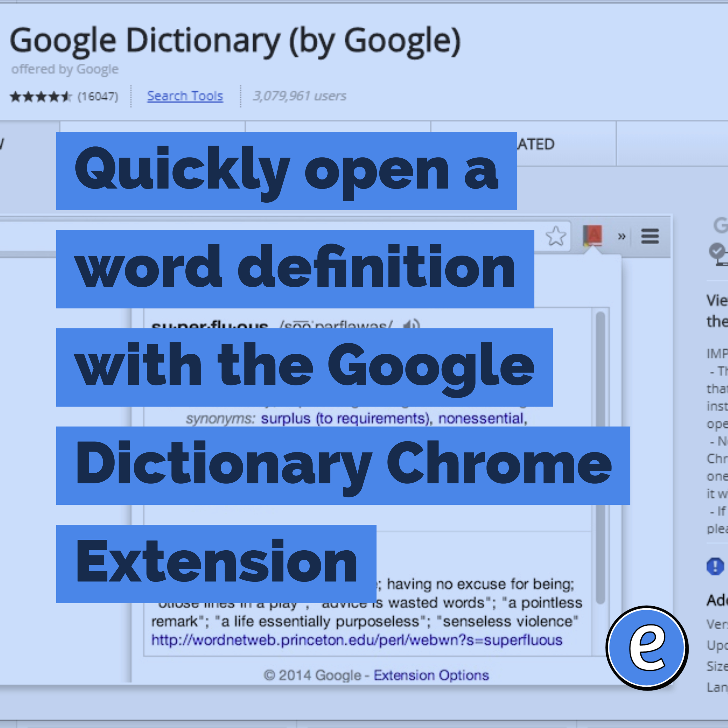The width and height of the screenshot is (728, 728).
Task: Click the definition popup's vertical scrollbar
Action: tap(601, 377)
